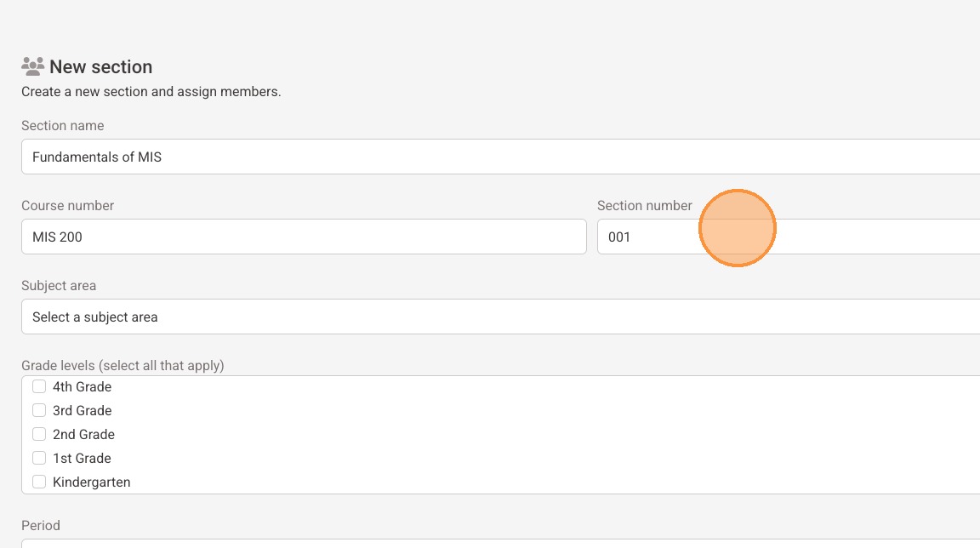The image size is (980, 548).
Task: Toggle the Kindergarten checkbox
Action: point(39,482)
